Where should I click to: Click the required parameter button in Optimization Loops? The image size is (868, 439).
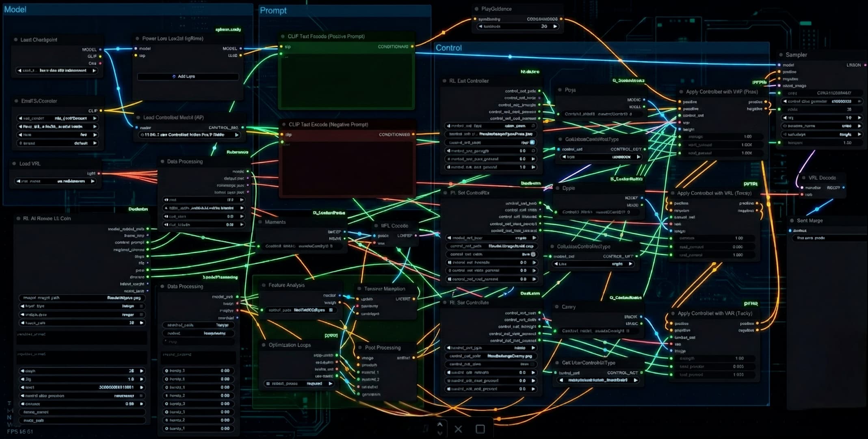pyautogui.click(x=300, y=383)
